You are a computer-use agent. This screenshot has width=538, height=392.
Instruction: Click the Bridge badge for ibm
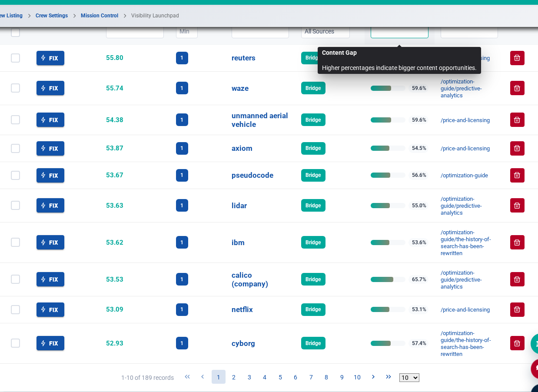pos(313,243)
